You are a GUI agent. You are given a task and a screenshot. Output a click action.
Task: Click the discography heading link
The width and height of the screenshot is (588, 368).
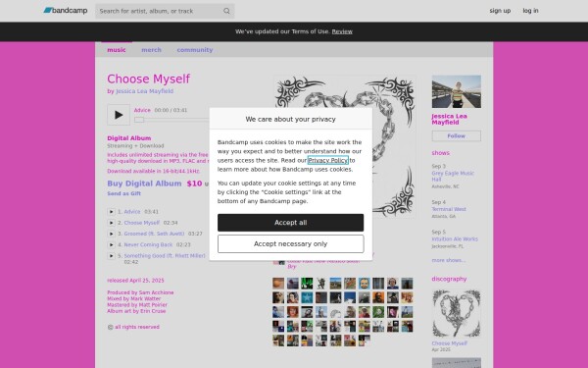point(449,279)
